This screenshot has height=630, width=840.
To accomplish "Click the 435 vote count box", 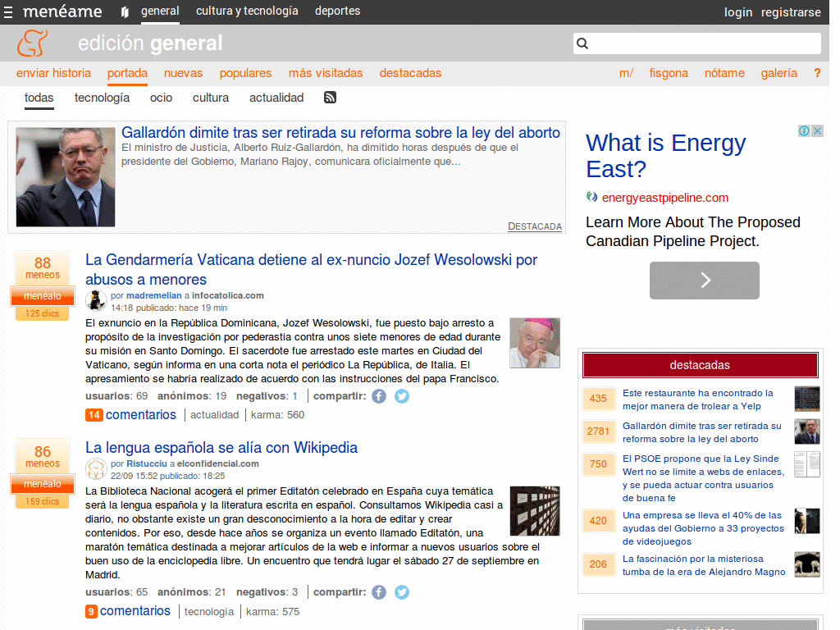I will pyautogui.click(x=598, y=399).
